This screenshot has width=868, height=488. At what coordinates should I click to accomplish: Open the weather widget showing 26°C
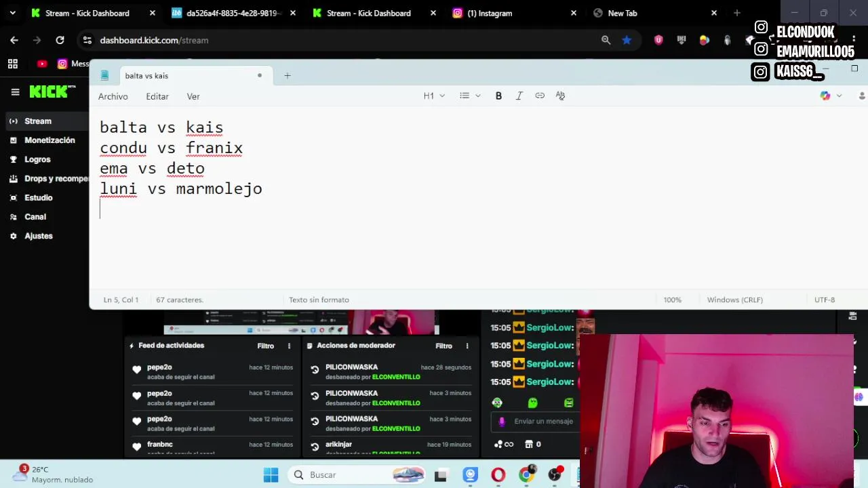tap(53, 474)
